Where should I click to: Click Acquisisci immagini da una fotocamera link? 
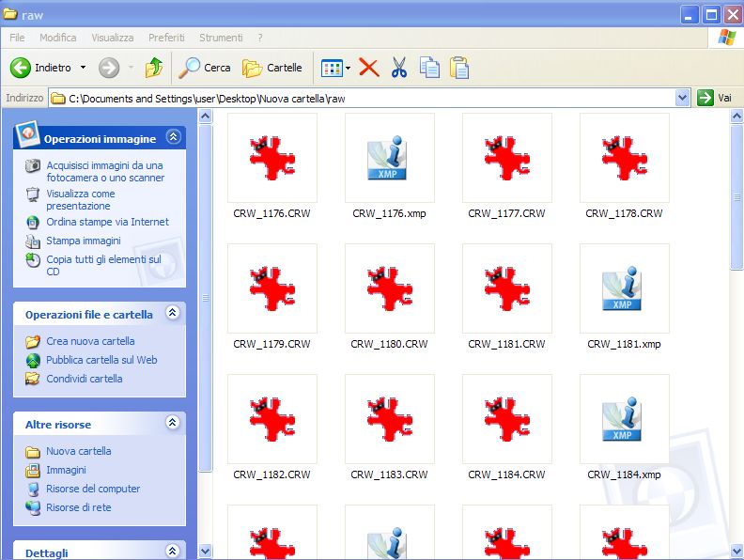click(105, 171)
